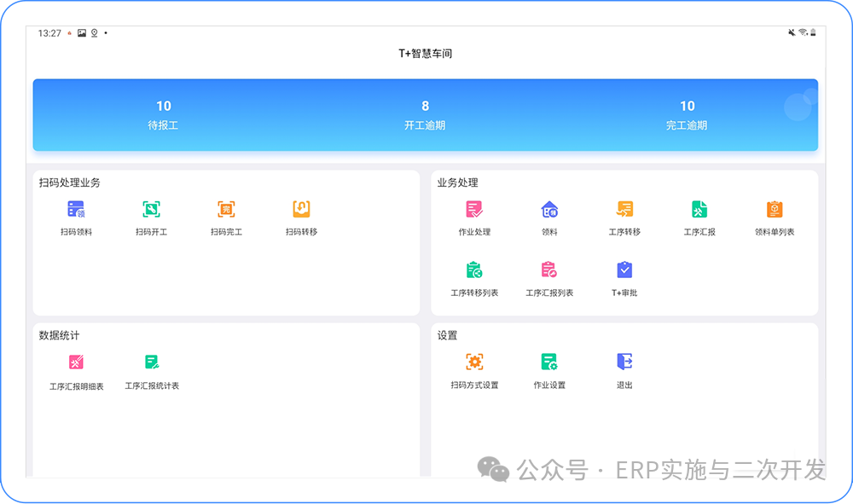Open the 领料单列表 list
This screenshot has height=504, width=853.
775,210
